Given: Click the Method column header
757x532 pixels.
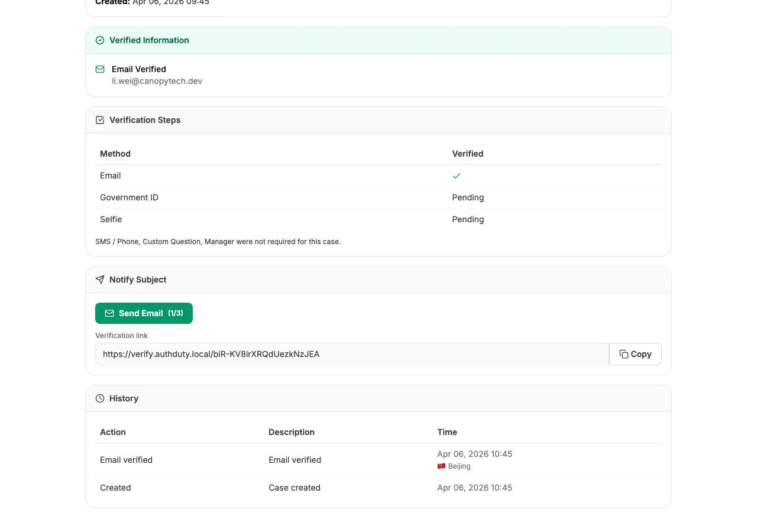Looking at the screenshot, I should [x=115, y=154].
